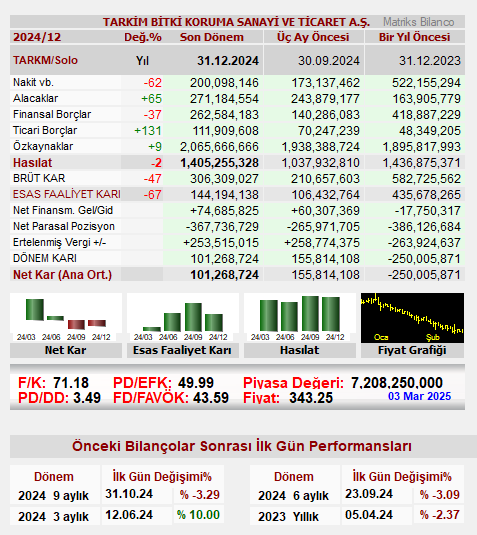Click the change % 10.00
This screenshot has width=477, height=535.
click(198, 515)
